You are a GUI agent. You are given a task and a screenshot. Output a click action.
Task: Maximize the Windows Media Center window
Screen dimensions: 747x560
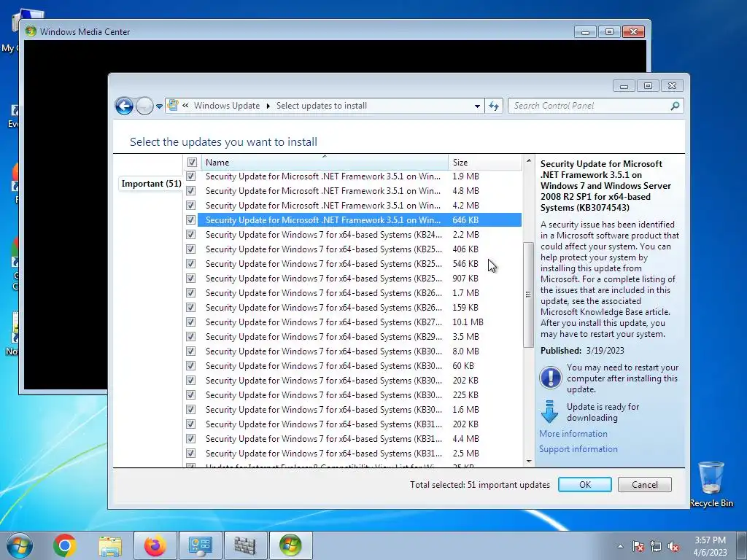click(x=609, y=32)
